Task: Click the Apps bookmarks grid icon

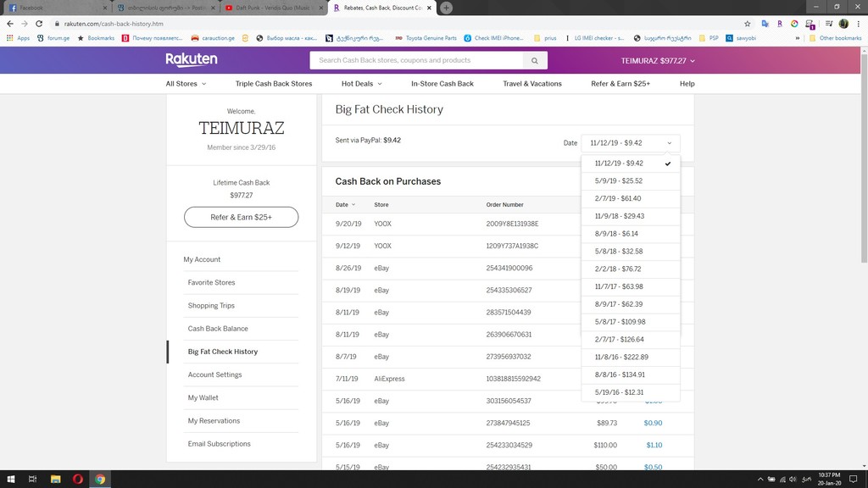Action: (x=9, y=38)
